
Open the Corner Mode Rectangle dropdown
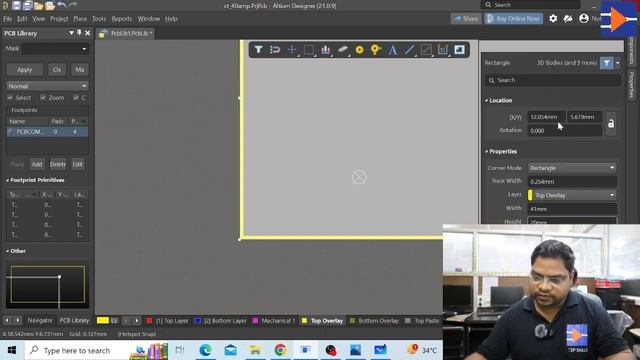click(x=572, y=168)
